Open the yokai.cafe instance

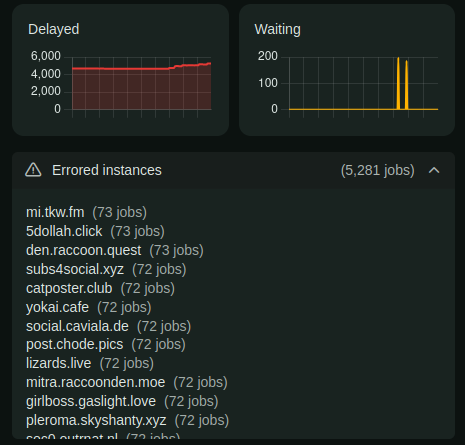(x=57, y=307)
